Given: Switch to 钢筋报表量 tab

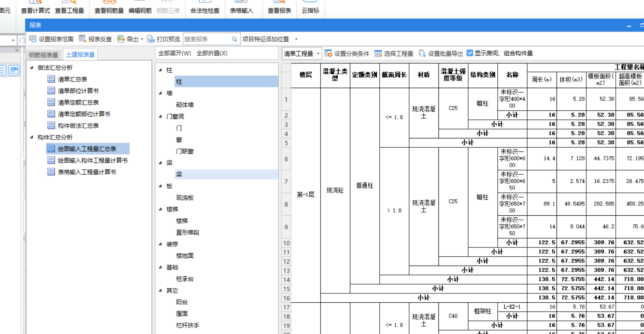Looking at the screenshot, I should tap(44, 55).
